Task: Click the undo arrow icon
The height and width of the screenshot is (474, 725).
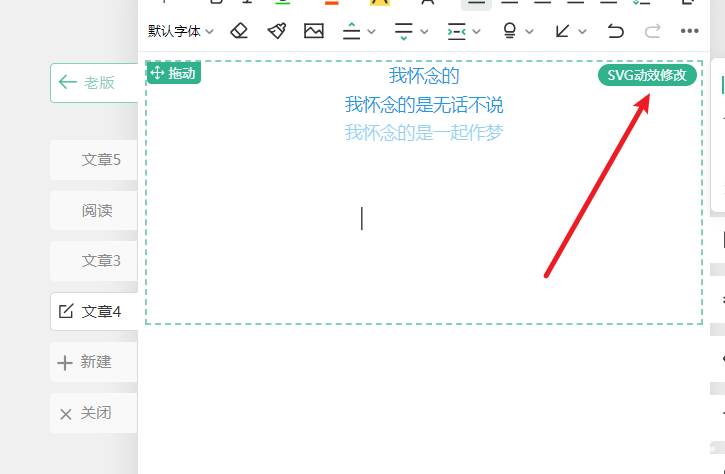Action: (x=616, y=31)
